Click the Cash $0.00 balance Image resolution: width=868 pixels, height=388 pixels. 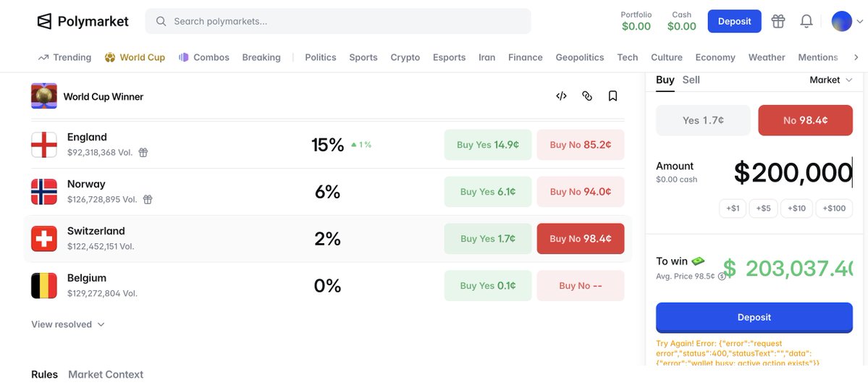point(681,21)
